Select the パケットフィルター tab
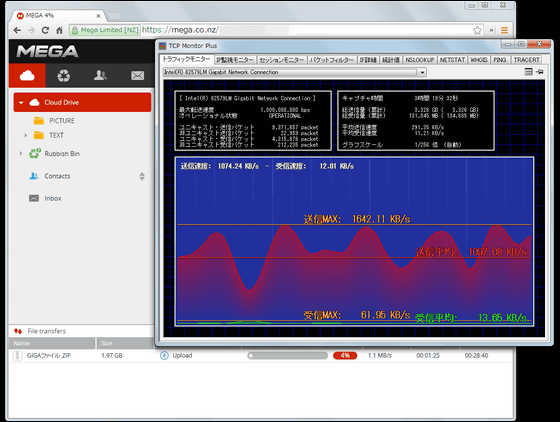Image resolution: width=560 pixels, height=422 pixels. pos(332,60)
